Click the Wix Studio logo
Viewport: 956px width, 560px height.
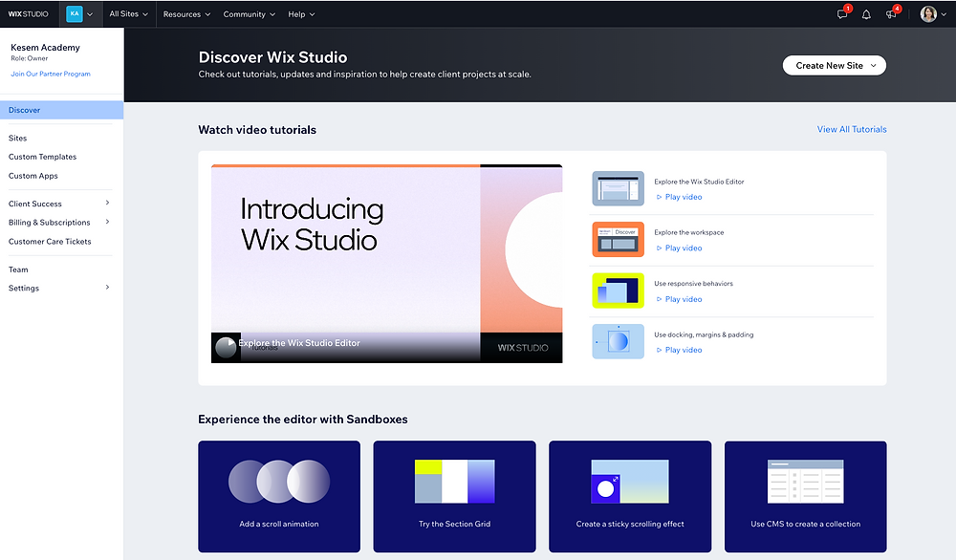[x=28, y=13]
